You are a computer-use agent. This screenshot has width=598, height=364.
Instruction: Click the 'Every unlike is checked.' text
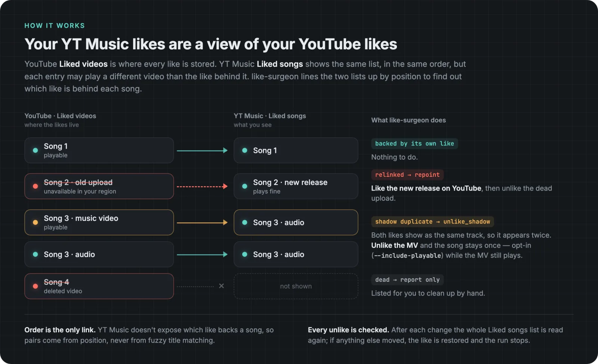tap(348, 330)
